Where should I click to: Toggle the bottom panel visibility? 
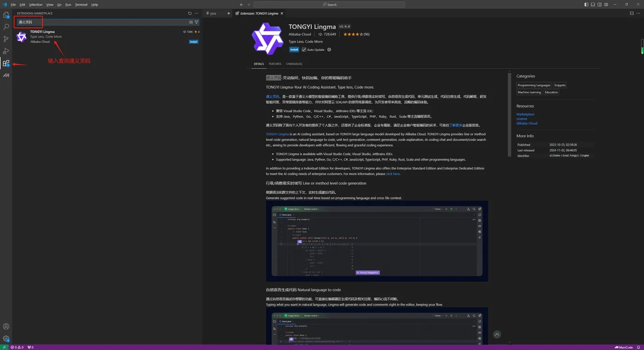click(x=593, y=5)
